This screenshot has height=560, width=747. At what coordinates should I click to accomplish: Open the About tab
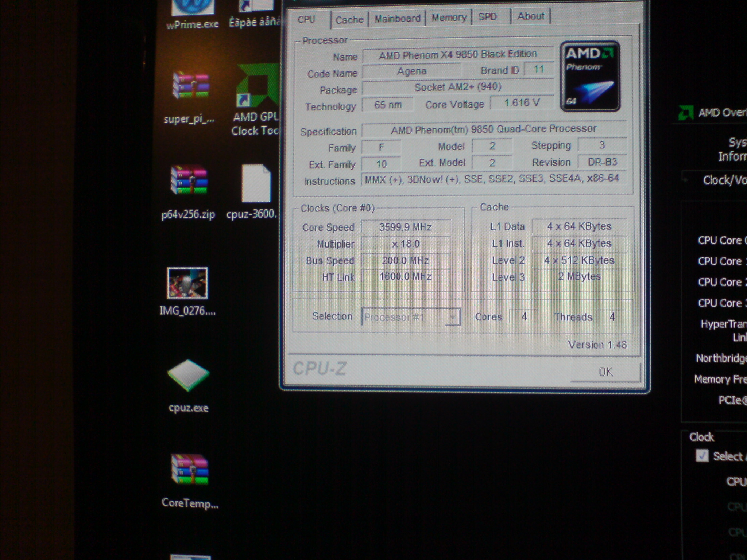point(531,16)
